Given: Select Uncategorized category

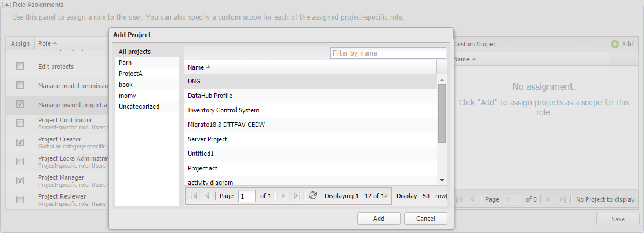Looking at the screenshot, I should (139, 107).
